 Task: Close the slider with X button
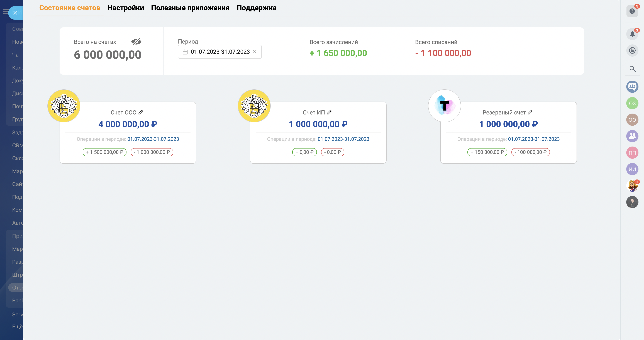(15, 13)
